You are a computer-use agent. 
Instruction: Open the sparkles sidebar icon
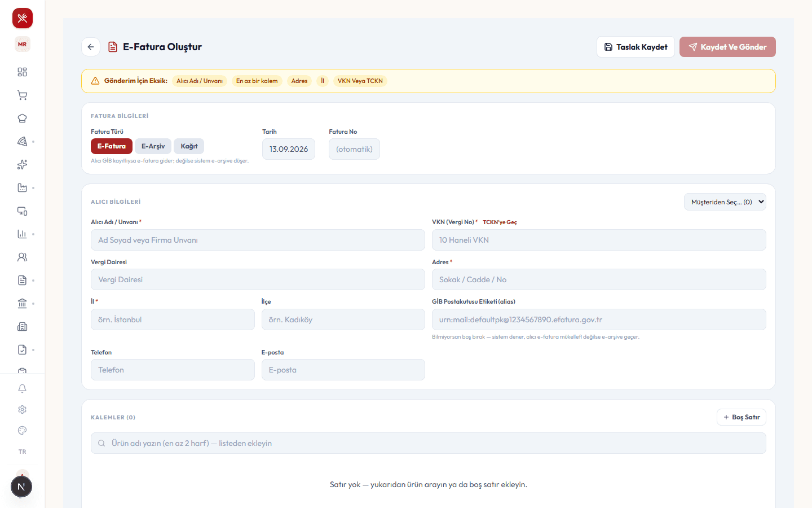(23, 165)
